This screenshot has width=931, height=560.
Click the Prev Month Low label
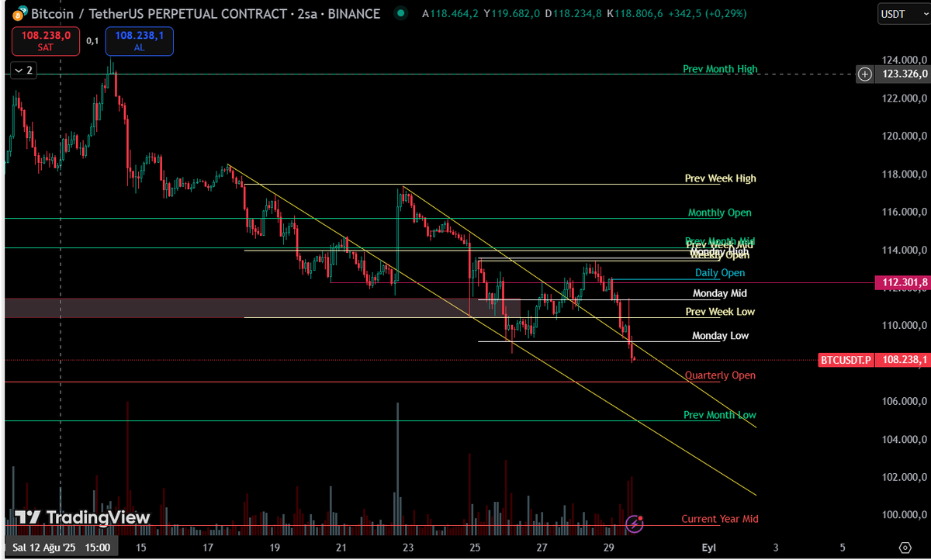[720, 415]
